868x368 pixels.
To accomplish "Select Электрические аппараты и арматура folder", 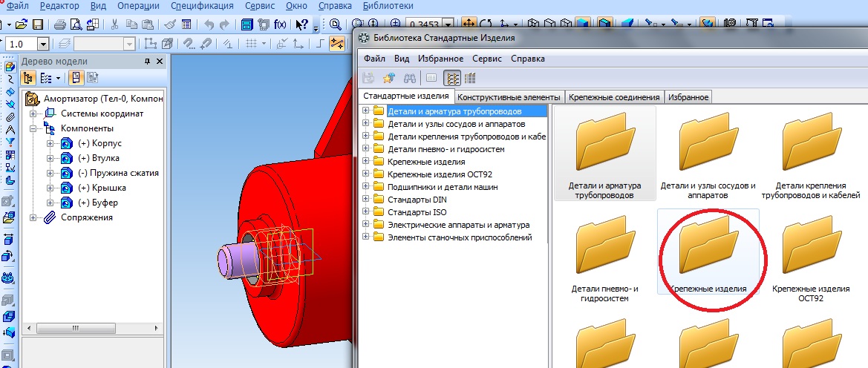I will [x=458, y=225].
